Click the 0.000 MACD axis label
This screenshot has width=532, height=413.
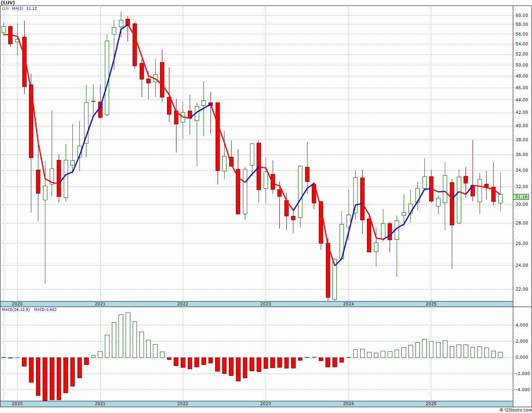(522, 357)
